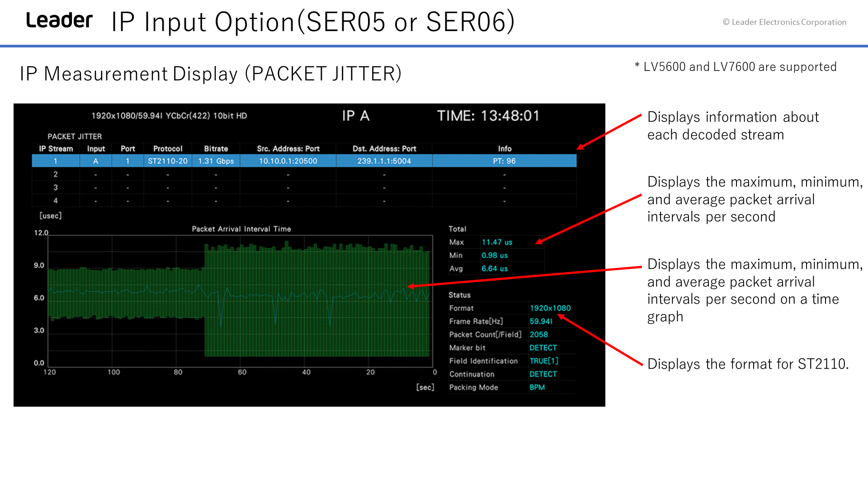Click the 1.31 Gbps bitrate cell
Viewport: 868px width, 488px height.
click(216, 161)
